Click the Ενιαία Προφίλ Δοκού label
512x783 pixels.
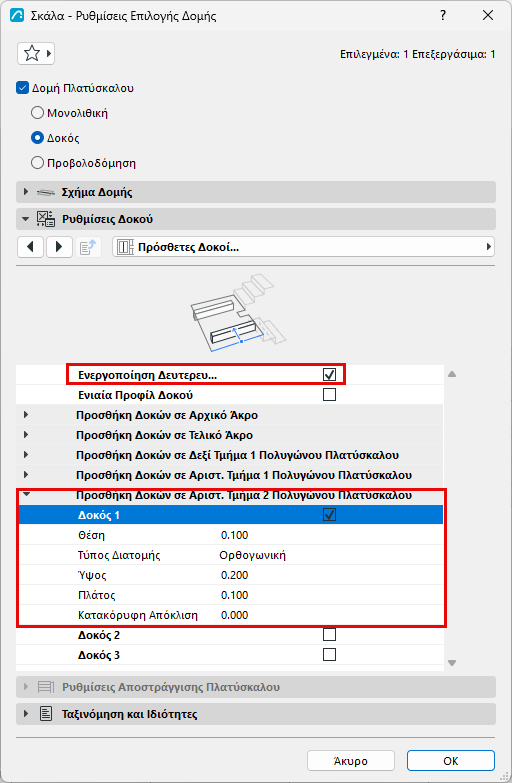coord(135,395)
